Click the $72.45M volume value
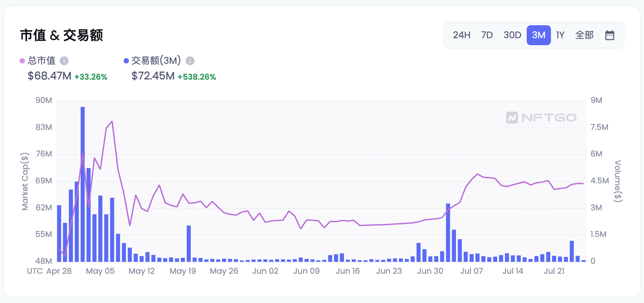The height and width of the screenshot is (303, 644). (x=153, y=76)
